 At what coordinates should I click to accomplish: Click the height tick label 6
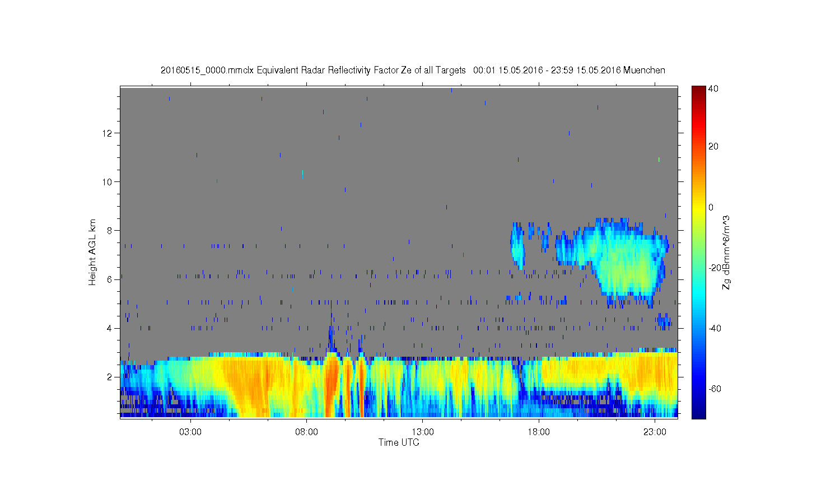click(110, 279)
